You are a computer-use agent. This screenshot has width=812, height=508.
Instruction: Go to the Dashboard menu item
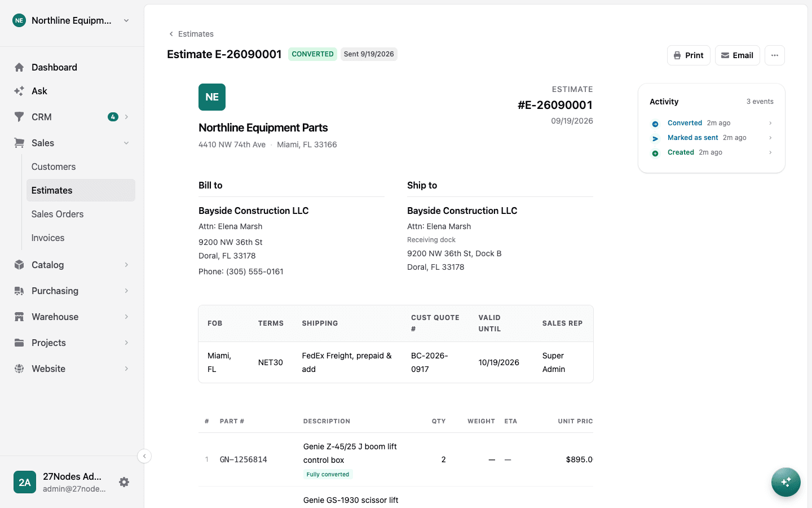click(72, 67)
